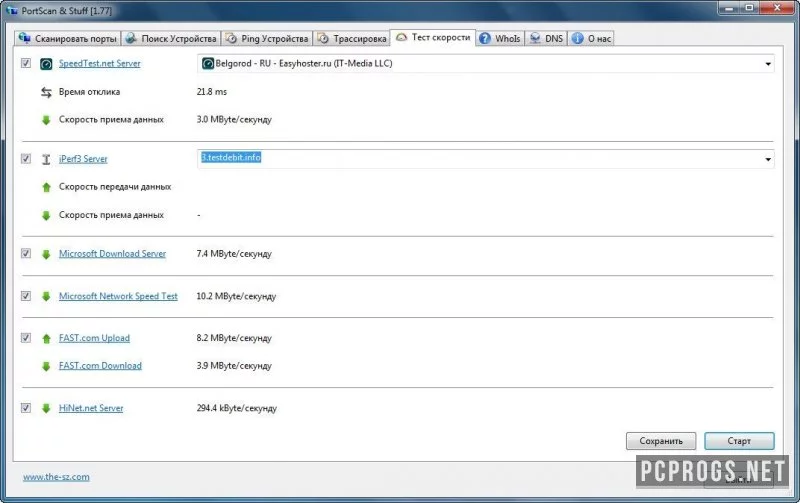
Task: Expand the SpeedTest server dropdown arrow
Action: tap(767, 64)
